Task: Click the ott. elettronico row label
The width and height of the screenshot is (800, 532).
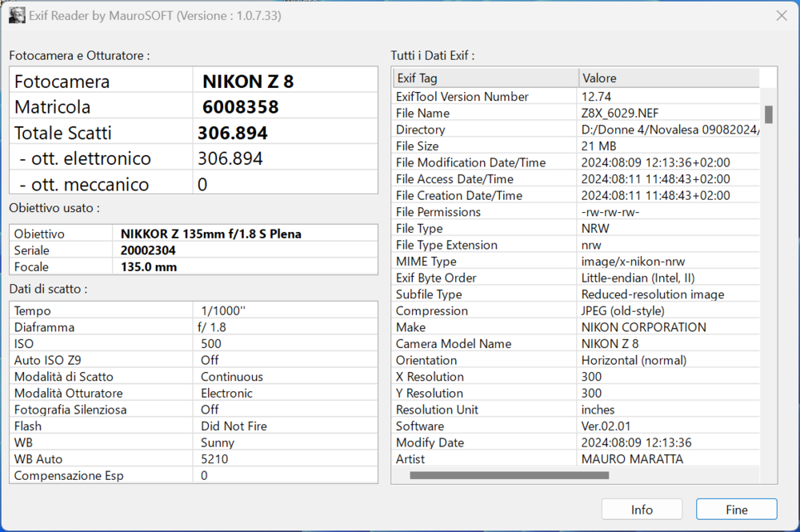Action: 85,158
